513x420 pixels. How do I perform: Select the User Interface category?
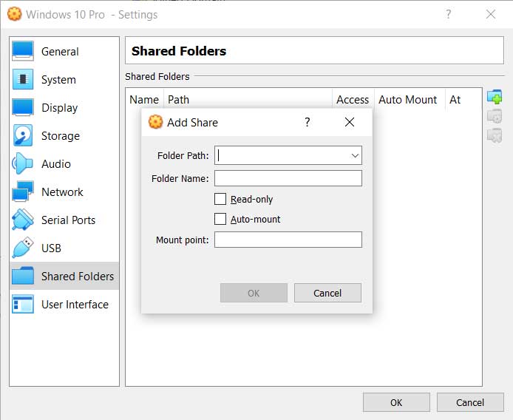coord(64,305)
